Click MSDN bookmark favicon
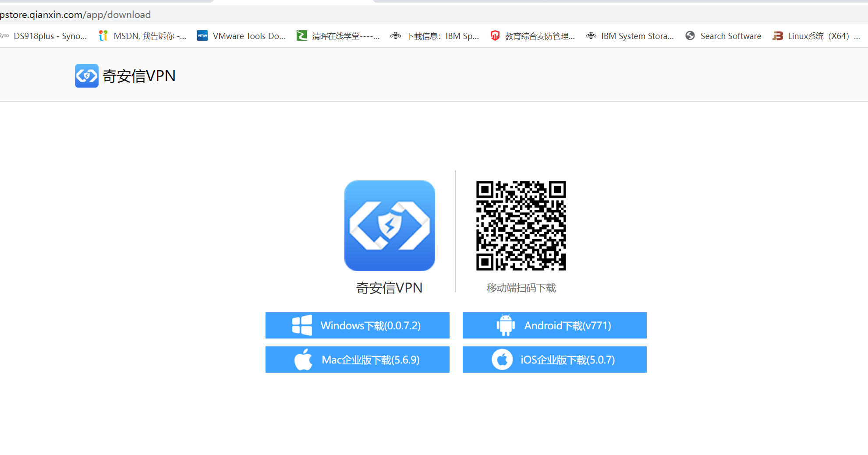Viewport: 868px width, 455px height. [x=103, y=36]
